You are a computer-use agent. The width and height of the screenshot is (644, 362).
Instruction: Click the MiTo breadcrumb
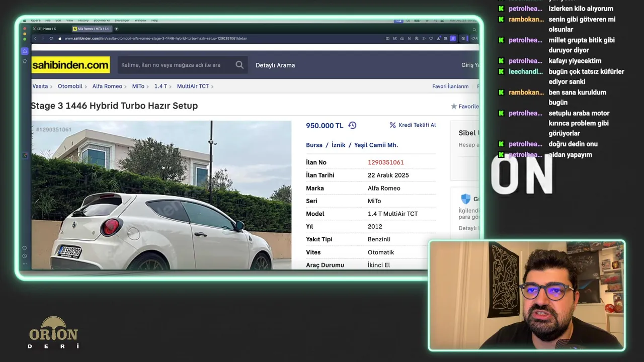[138, 86]
